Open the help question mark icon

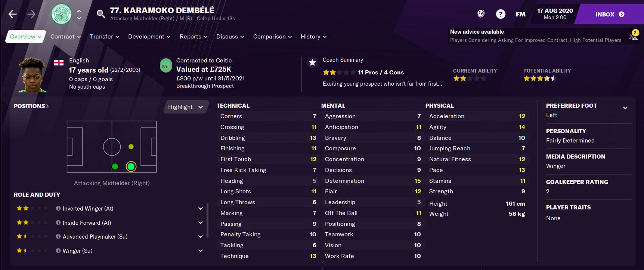click(x=501, y=14)
